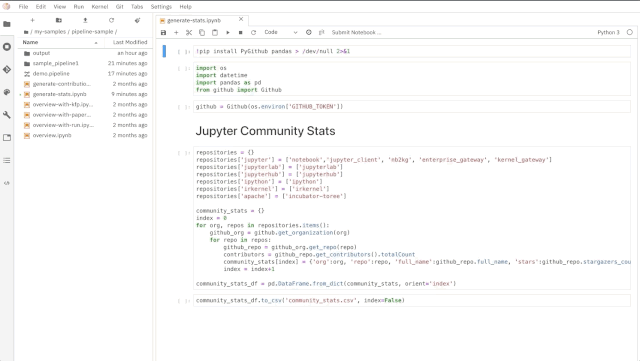Viewport: 640px width, 361px height.
Task: Open the Open Tabs sidebar icon
Action: pyautogui.click(x=7, y=138)
